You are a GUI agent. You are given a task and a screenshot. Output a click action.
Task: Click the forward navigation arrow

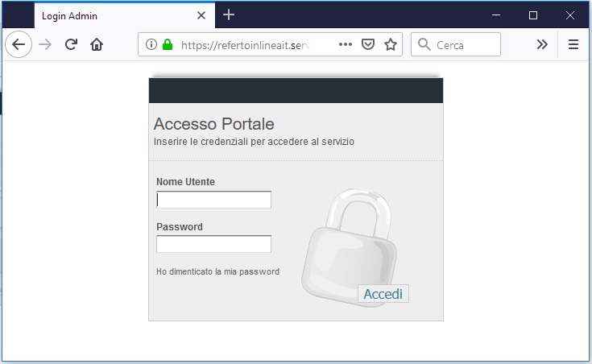coord(45,44)
